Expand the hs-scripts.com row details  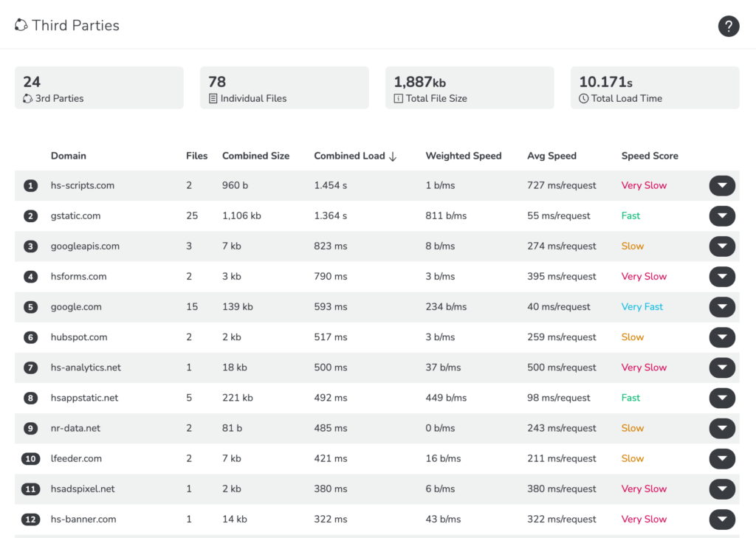(x=722, y=185)
